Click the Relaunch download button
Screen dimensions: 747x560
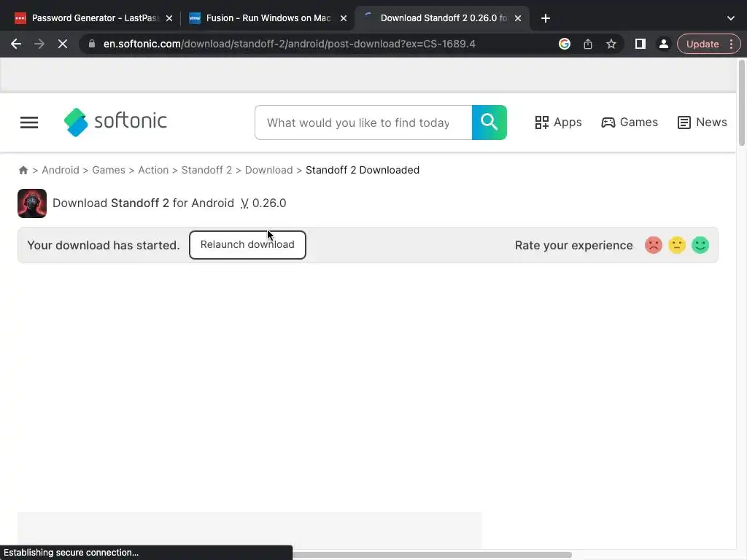[247, 245]
